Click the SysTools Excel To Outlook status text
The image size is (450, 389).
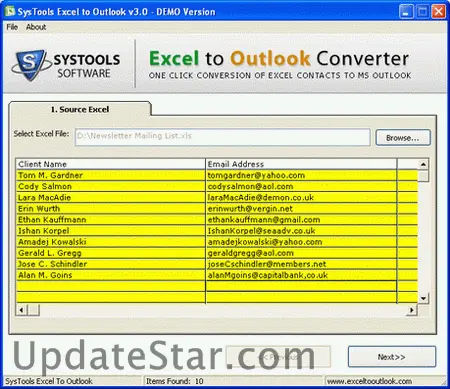[49, 381]
